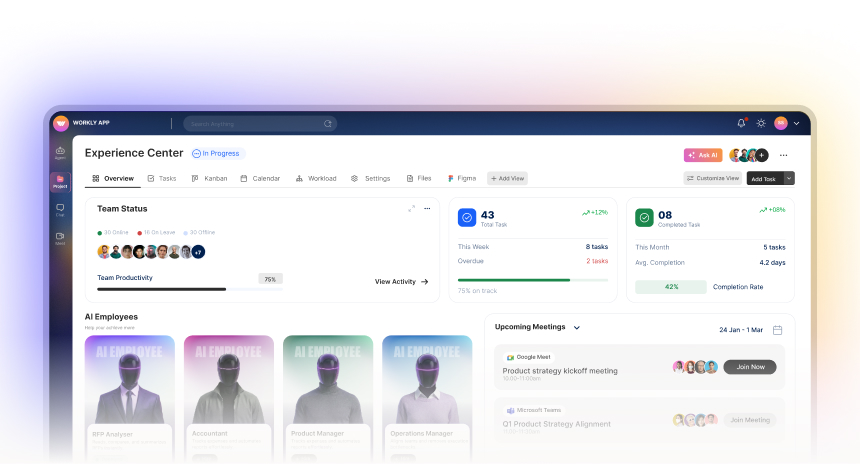Image resolution: width=860 pixels, height=464 pixels.
Task: Click the add member plus avatar
Action: [762, 155]
